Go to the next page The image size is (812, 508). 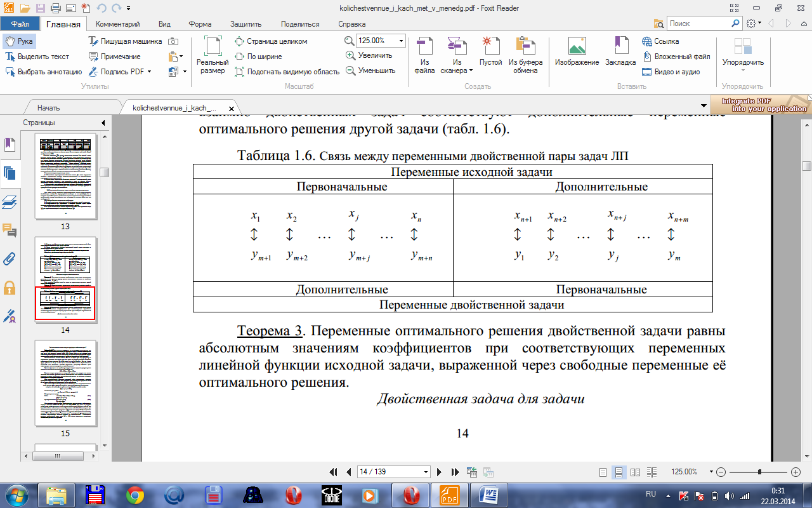click(440, 472)
